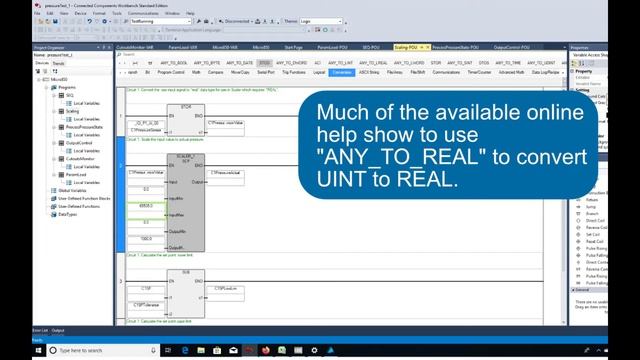Switch to the OutputControl-POU tab
This screenshot has width=640, height=360.
click(511, 47)
